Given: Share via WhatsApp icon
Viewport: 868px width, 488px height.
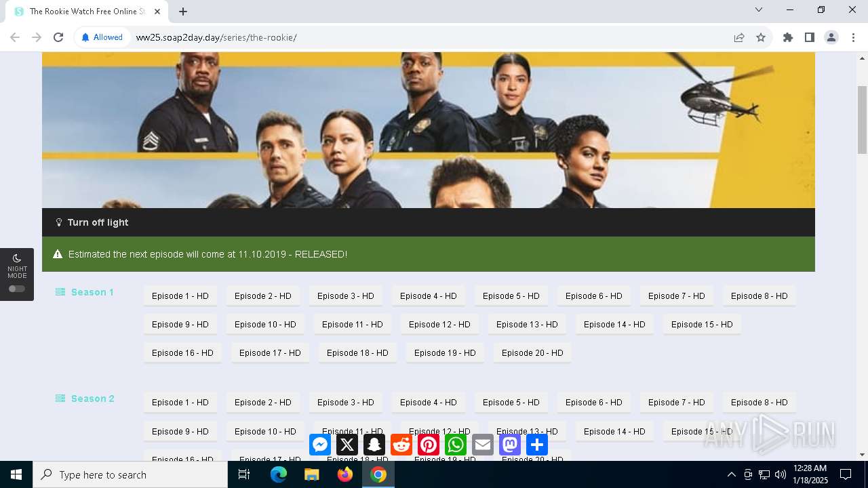Looking at the screenshot, I should (456, 445).
